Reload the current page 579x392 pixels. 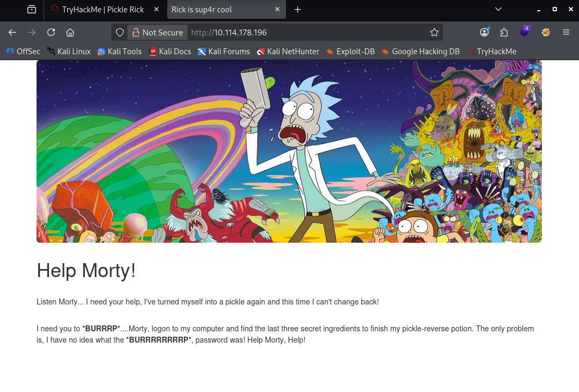pyautogui.click(x=51, y=32)
